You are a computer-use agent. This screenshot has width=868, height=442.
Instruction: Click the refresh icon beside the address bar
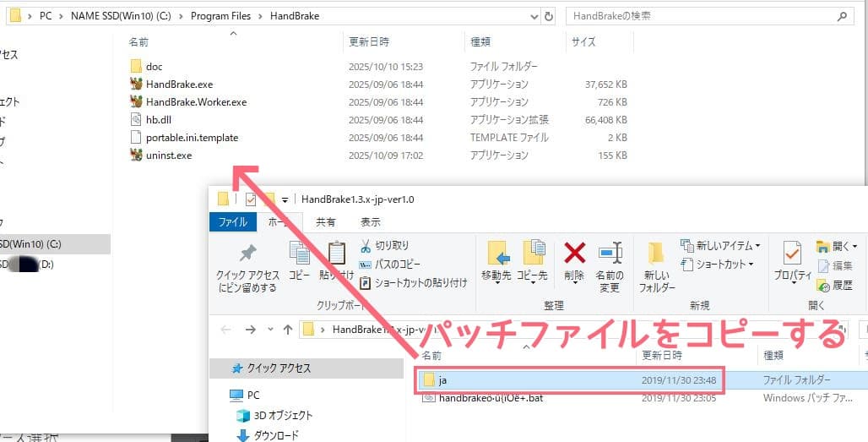(549, 16)
